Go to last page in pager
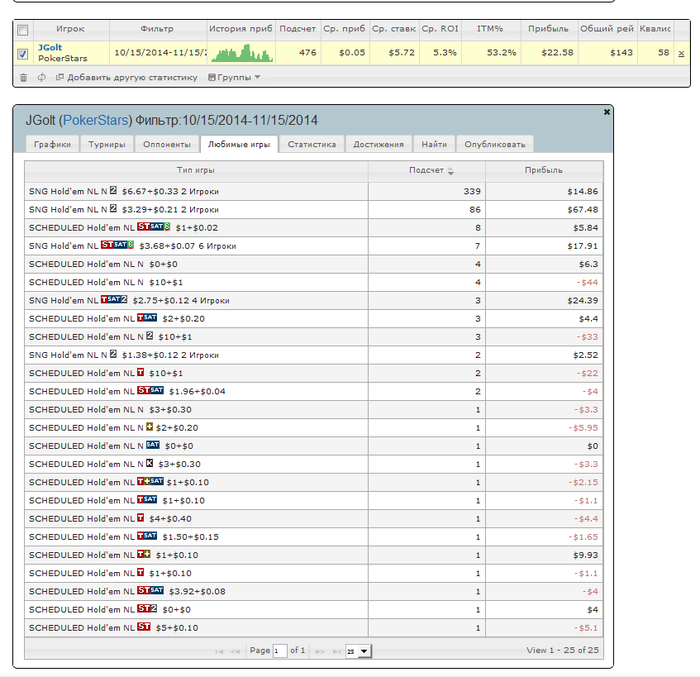700x677 pixels. [x=337, y=652]
